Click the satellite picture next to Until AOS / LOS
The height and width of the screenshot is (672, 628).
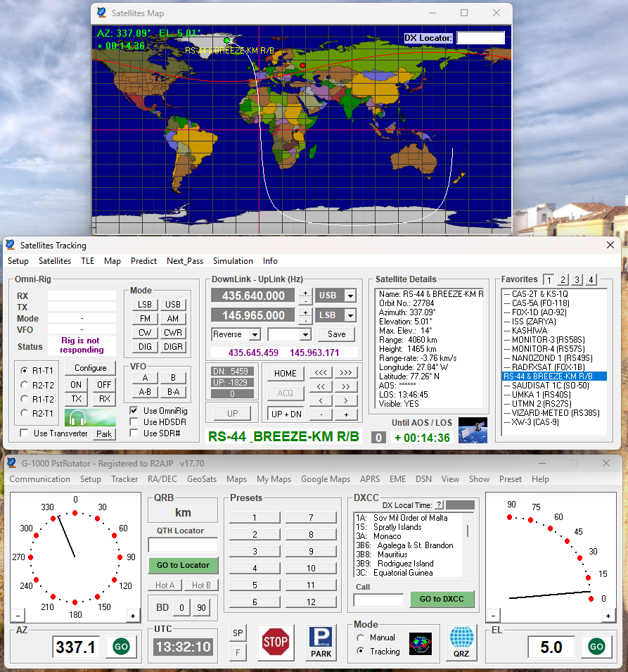point(473,430)
